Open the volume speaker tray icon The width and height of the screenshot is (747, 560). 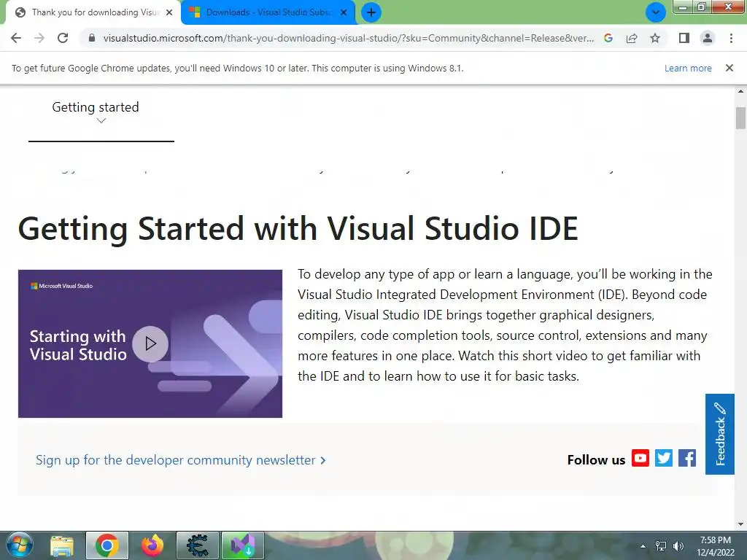tap(678, 545)
